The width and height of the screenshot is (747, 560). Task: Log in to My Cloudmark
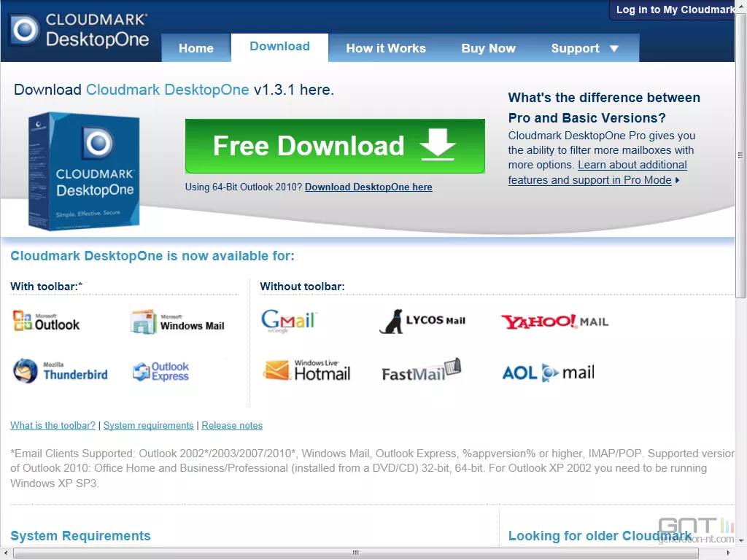(675, 9)
